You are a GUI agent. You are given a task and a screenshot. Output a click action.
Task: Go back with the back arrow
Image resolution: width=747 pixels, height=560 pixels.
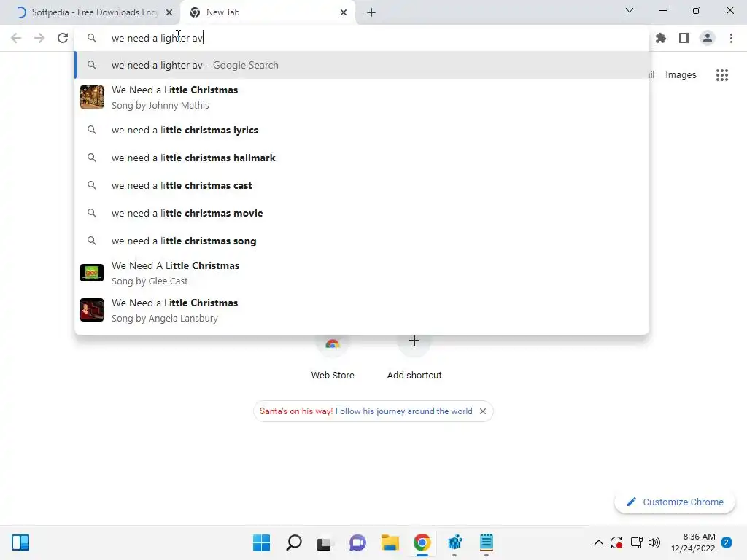[16, 38]
